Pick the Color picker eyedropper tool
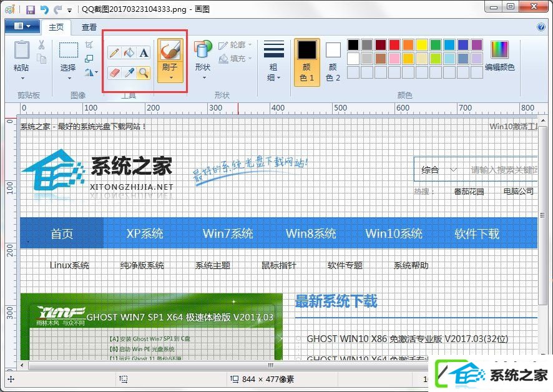The height and width of the screenshot is (392, 553). click(129, 73)
